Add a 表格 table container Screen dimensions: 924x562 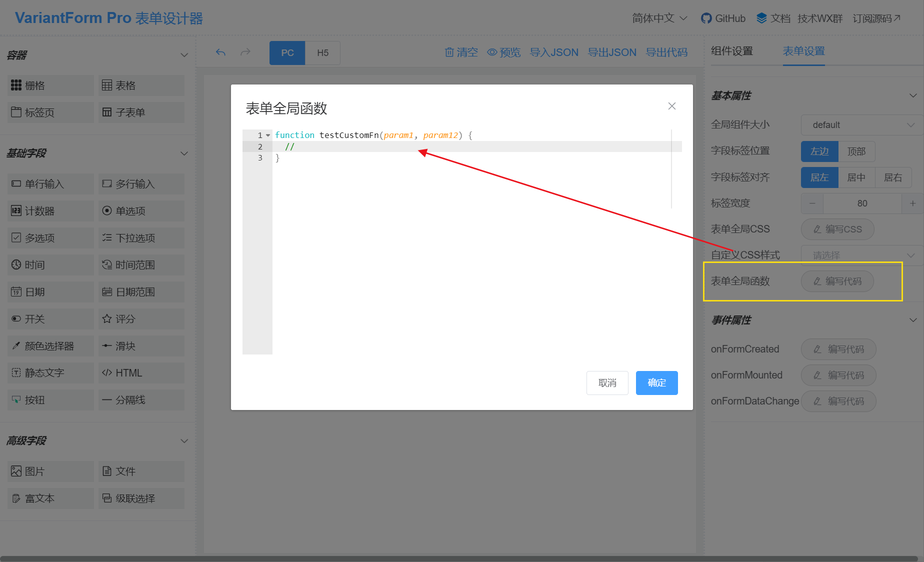pyautogui.click(x=141, y=85)
